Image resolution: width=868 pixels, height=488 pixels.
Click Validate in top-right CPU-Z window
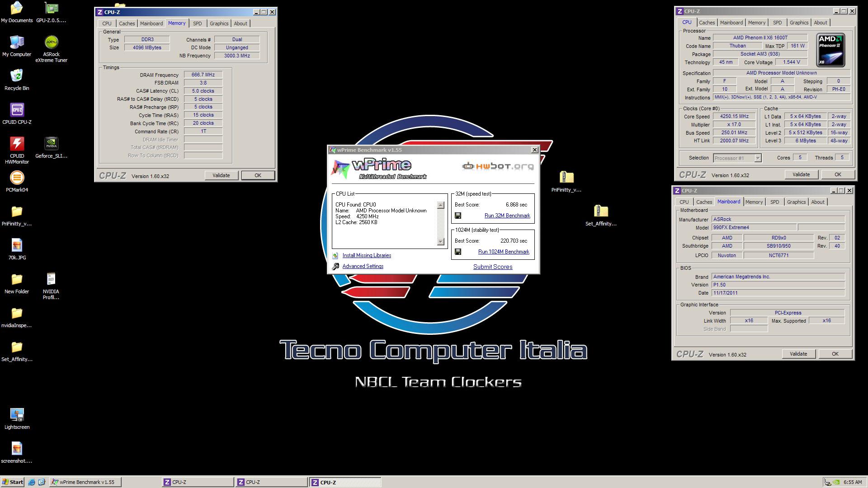point(801,174)
